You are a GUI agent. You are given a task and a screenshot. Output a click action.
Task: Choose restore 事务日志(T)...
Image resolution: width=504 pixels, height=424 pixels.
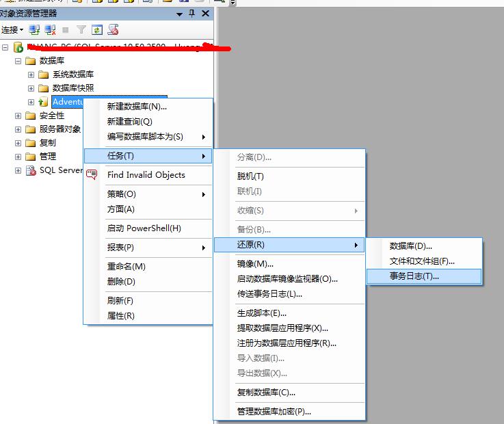click(x=424, y=276)
